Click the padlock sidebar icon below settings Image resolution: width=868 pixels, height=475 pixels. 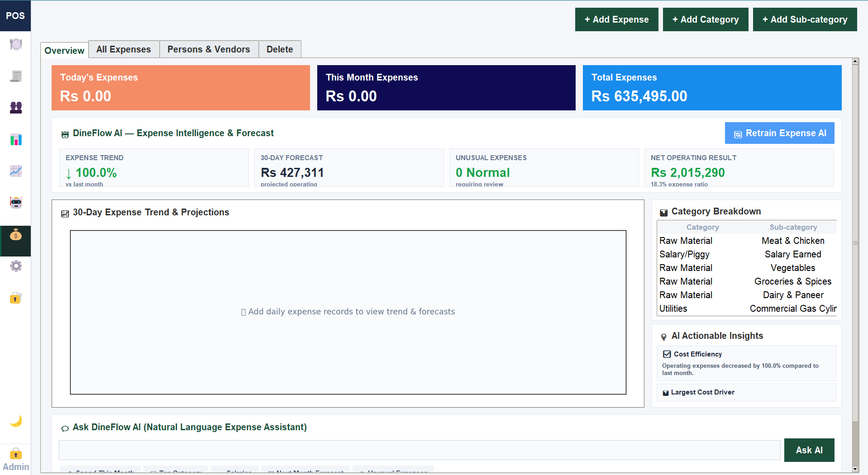16,298
